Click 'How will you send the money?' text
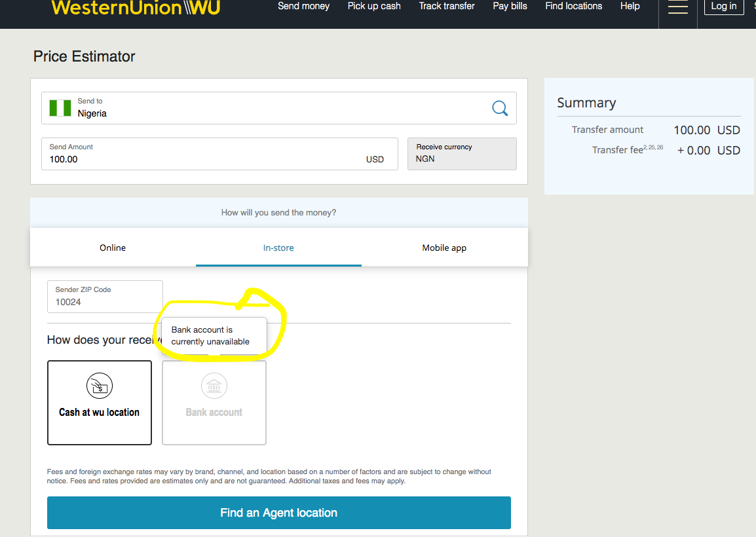 tap(278, 213)
